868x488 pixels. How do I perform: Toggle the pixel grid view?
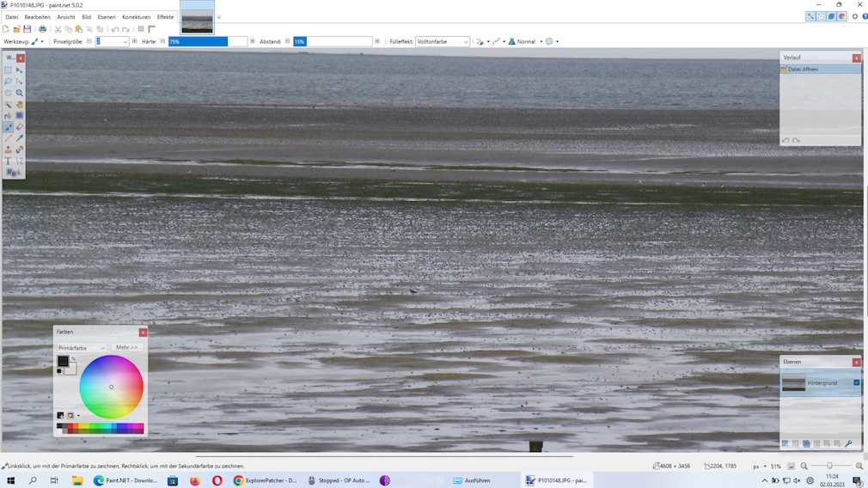pyautogui.click(x=141, y=29)
